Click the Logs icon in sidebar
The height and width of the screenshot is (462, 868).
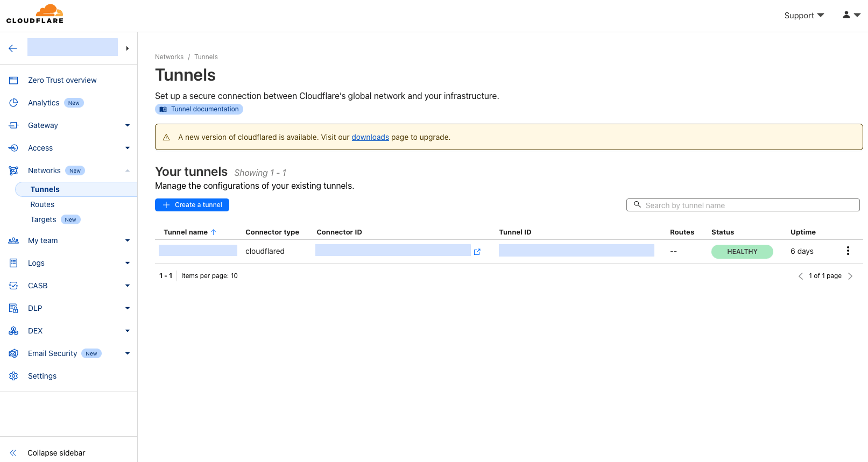pyautogui.click(x=13, y=263)
